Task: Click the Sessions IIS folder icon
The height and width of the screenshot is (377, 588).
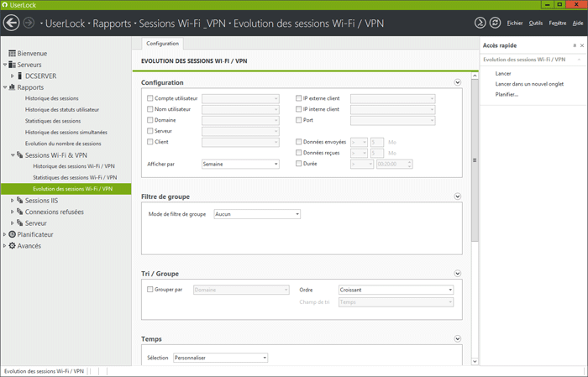Action: (x=20, y=200)
